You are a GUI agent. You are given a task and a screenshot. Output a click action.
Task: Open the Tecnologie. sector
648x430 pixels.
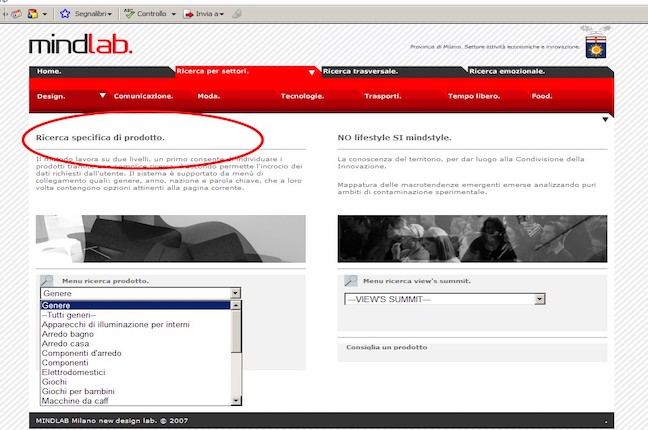(x=302, y=96)
